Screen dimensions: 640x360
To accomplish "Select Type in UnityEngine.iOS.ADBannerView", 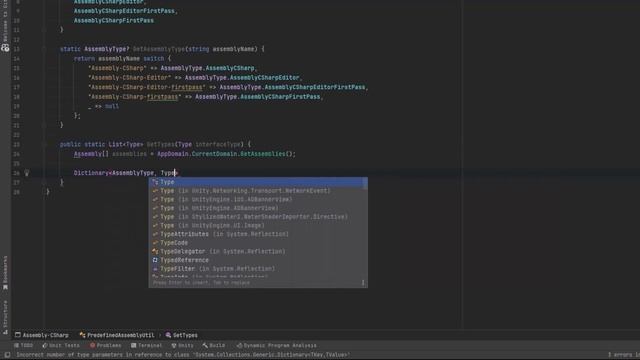I will (257, 199).
